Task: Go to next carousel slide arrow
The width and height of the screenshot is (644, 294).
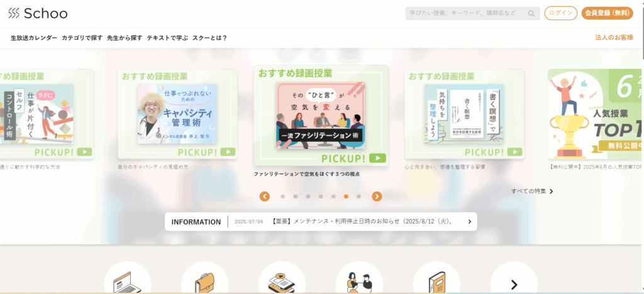Action: [x=377, y=196]
